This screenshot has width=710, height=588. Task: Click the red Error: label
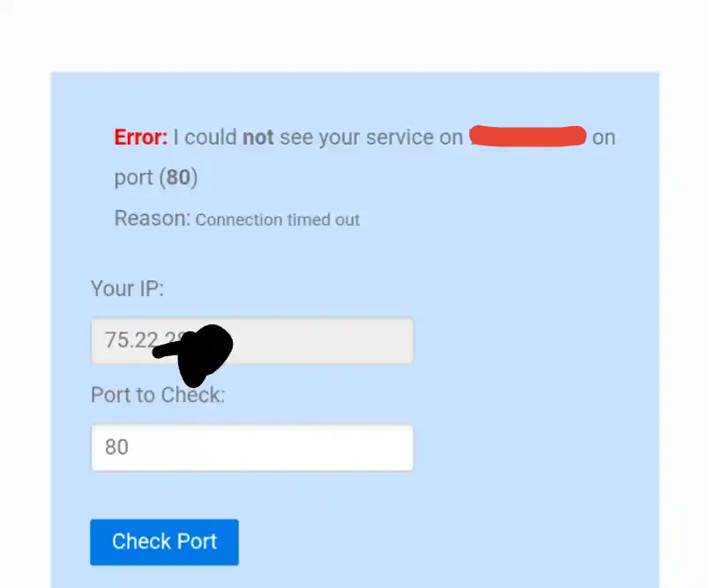(x=140, y=138)
